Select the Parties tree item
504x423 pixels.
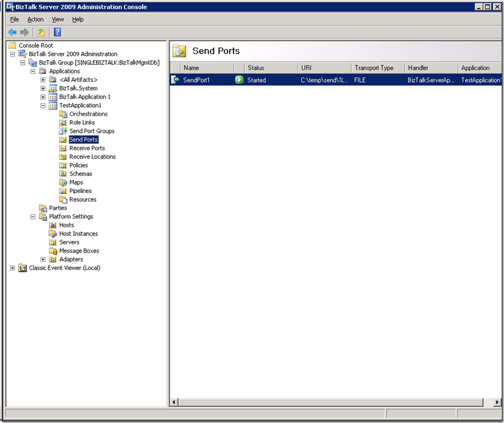[x=58, y=208]
